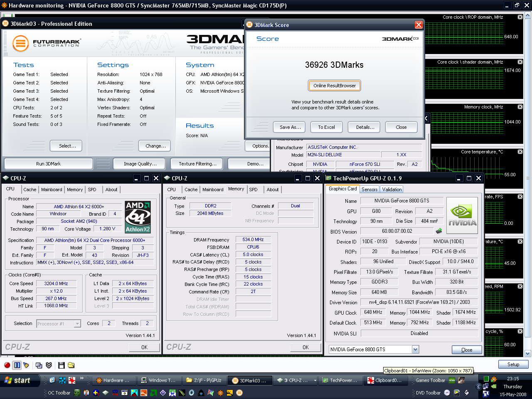Click the X box on Core clock ROP domain graph
Image resolution: width=532 pixels, height=399 pixels.
click(520, 17)
